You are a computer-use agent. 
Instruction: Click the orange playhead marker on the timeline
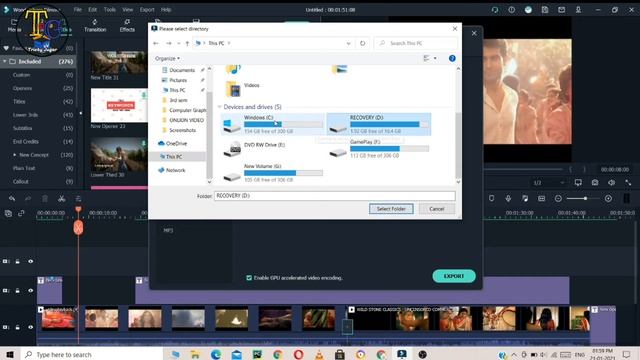(78, 227)
